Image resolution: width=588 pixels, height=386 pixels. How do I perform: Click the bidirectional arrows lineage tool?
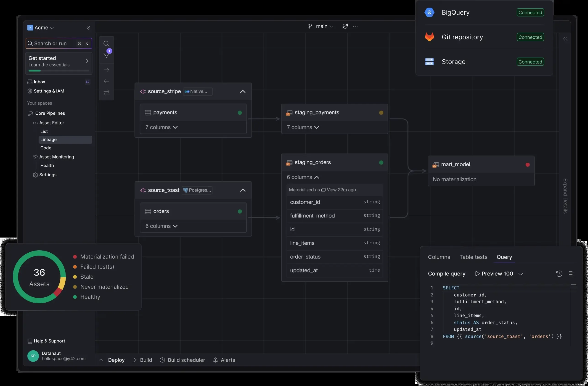[106, 93]
